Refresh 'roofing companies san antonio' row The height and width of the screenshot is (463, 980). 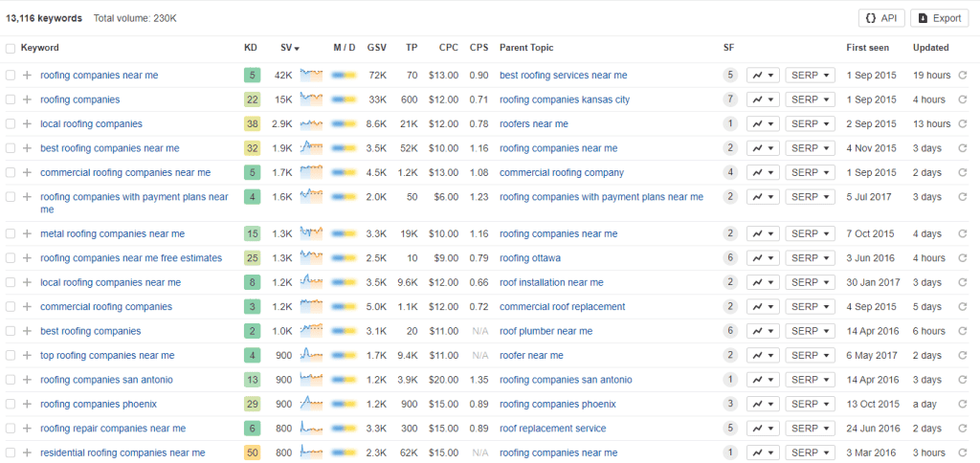pyautogui.click(x=963, y=380)
